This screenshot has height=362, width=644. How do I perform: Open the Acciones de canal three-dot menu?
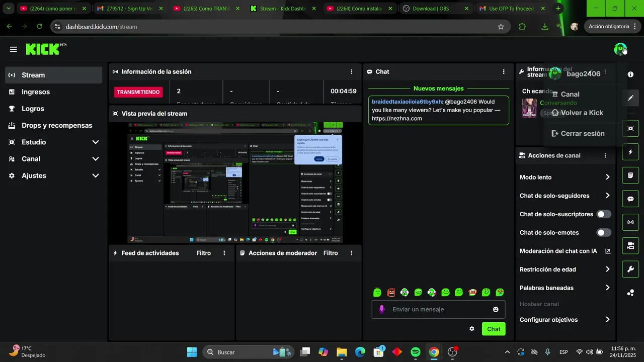pyautogui.click(x=605, y=156)
